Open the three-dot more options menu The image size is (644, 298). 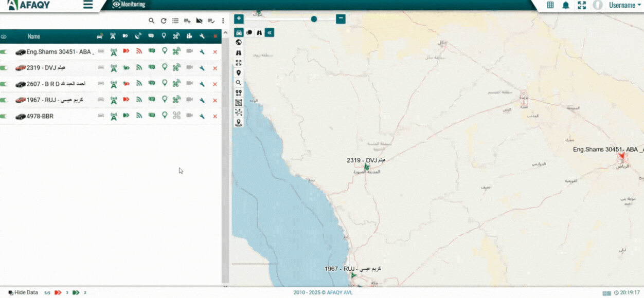(x=223, y=21)
